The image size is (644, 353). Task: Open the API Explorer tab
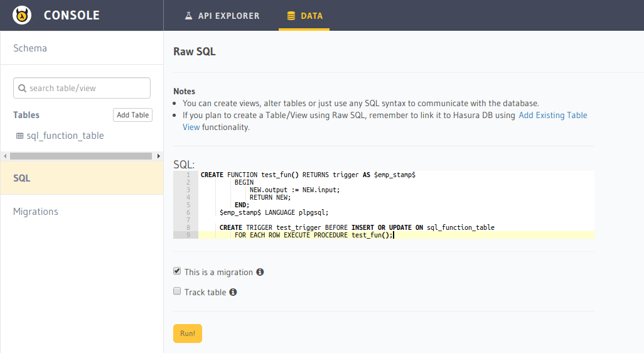pos(222,16)
